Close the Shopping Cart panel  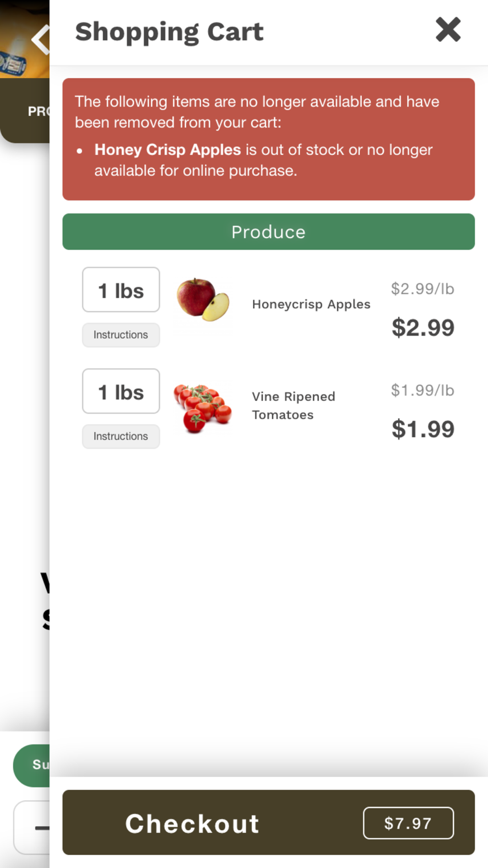[x=447, y=30]
